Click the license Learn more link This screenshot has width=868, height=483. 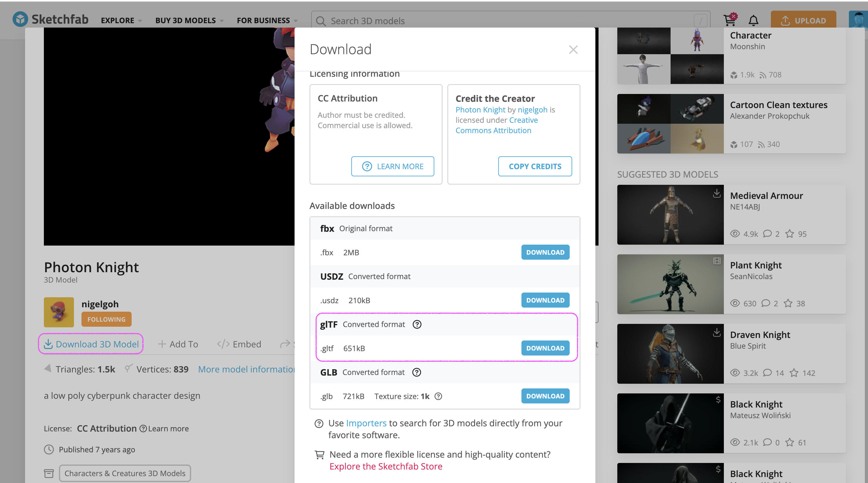(x=168, y=428)
